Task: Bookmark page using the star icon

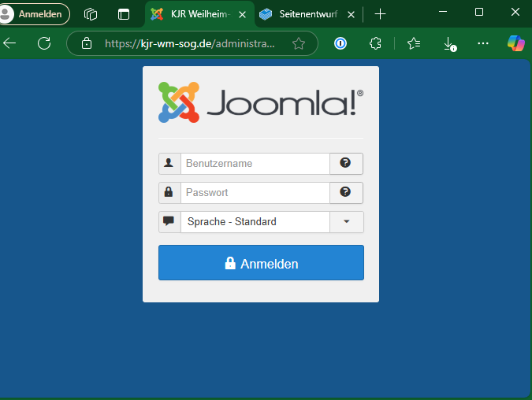Action: pyautogui.click(x=299, y=44)
